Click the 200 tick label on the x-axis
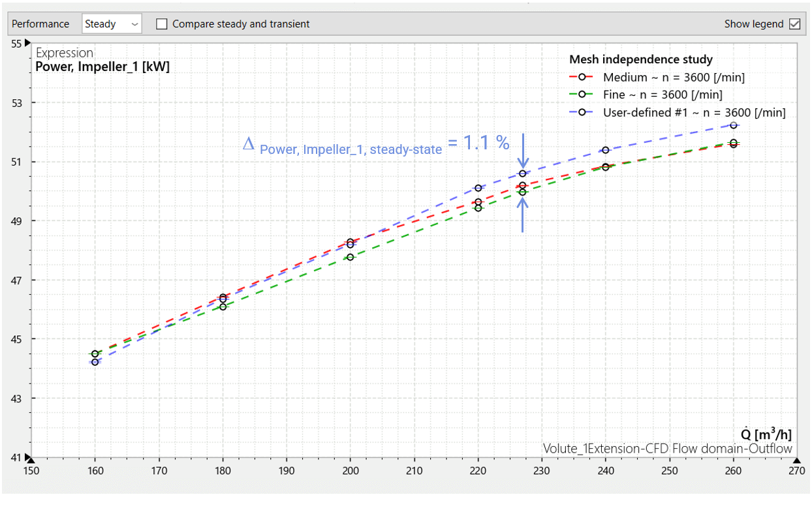The image size is (812, 512). (x=351, y=470)
